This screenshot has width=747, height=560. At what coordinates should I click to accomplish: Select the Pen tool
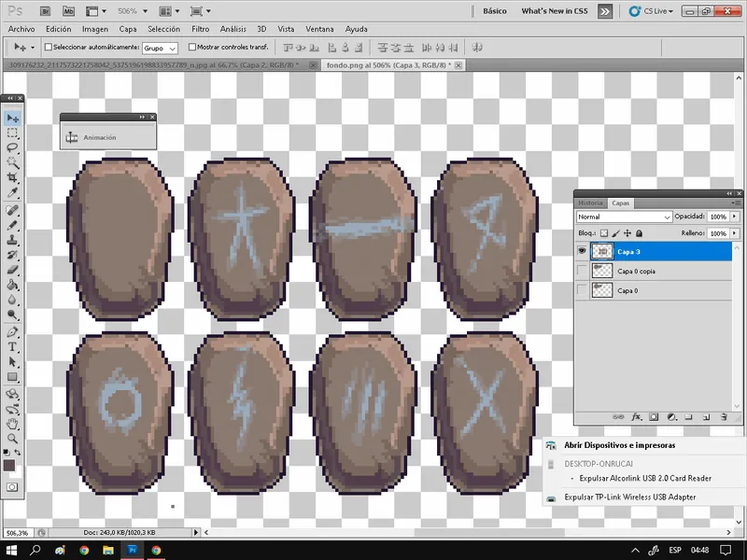[12, 332]
